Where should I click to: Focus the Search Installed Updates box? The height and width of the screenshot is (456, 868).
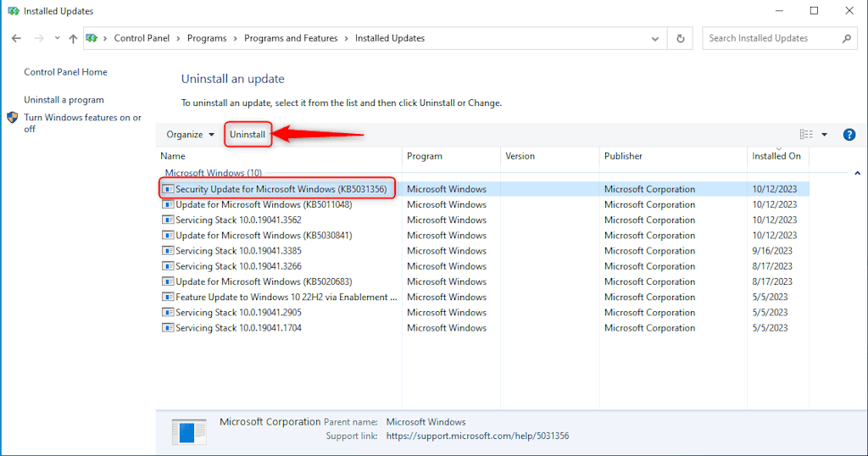tap(780, 38)
